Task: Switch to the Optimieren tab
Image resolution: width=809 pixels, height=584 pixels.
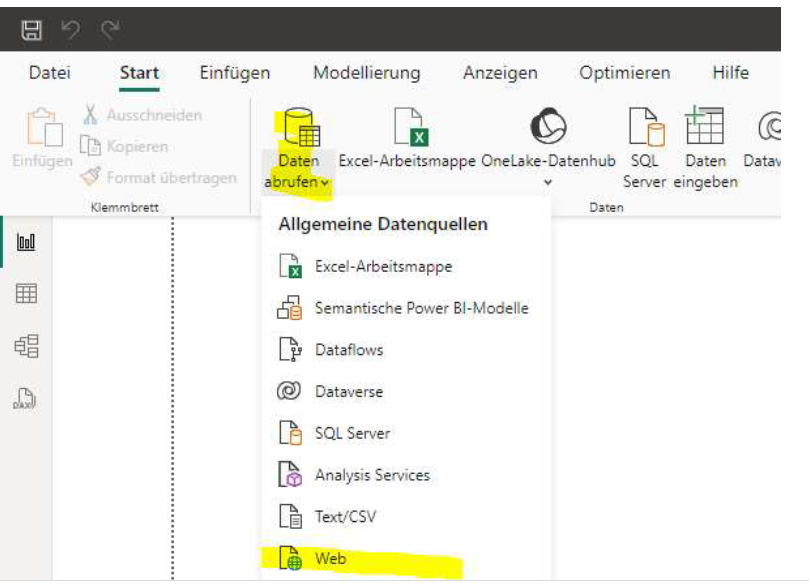Action: coord(625,73)
